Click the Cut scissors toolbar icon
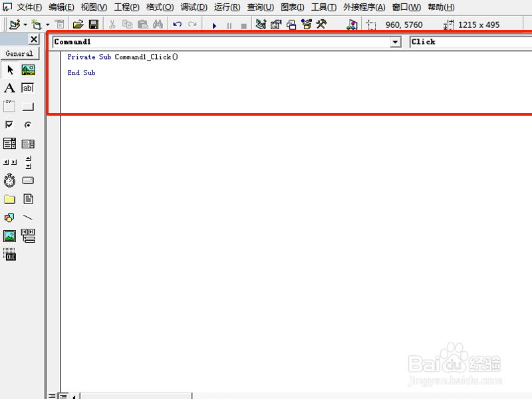Image resolution: width=532 pixels, height=399 pixels. 112,25
